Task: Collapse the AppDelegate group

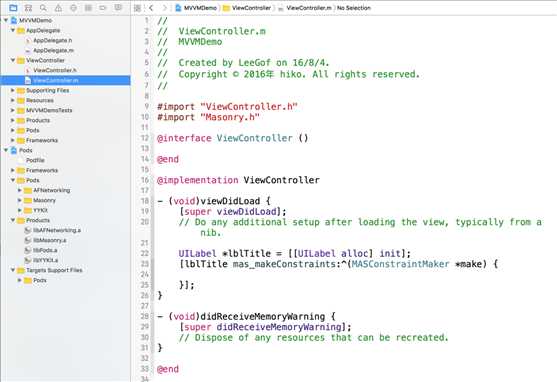Action: coord(13,30)
